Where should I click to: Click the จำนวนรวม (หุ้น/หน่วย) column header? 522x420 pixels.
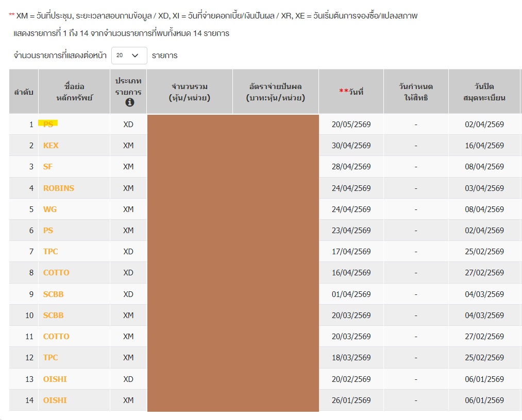190,92
